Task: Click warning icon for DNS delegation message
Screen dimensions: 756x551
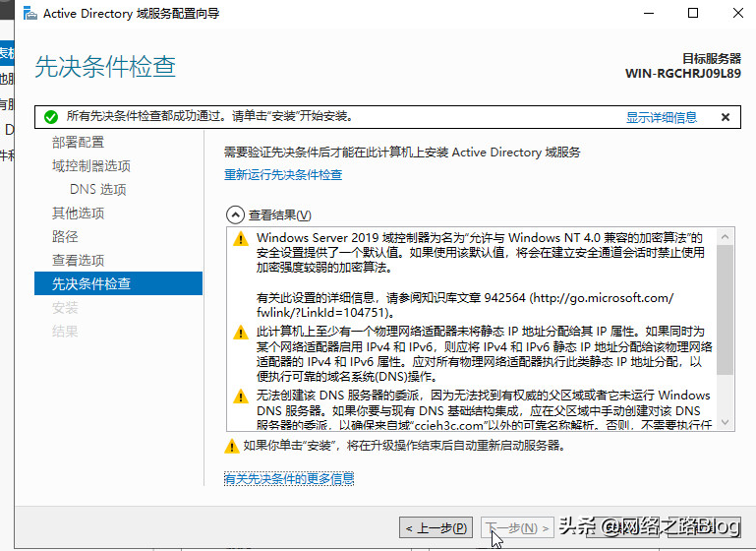Action: coord(241,397)
